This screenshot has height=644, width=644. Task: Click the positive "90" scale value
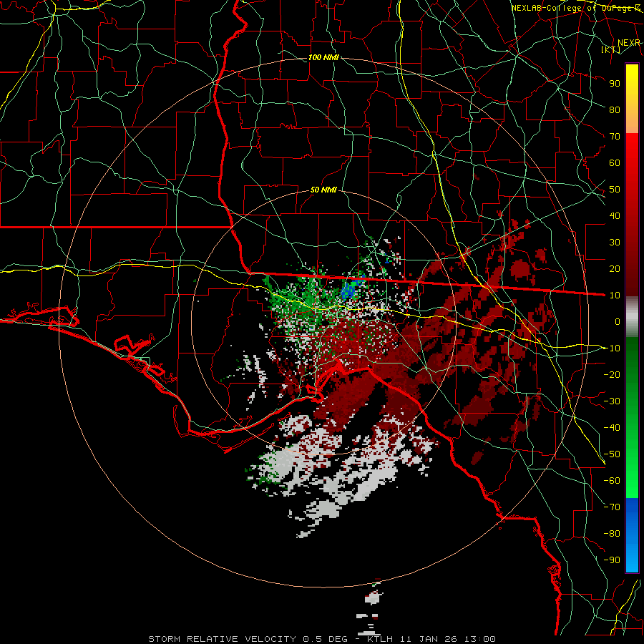coord(615,84)
